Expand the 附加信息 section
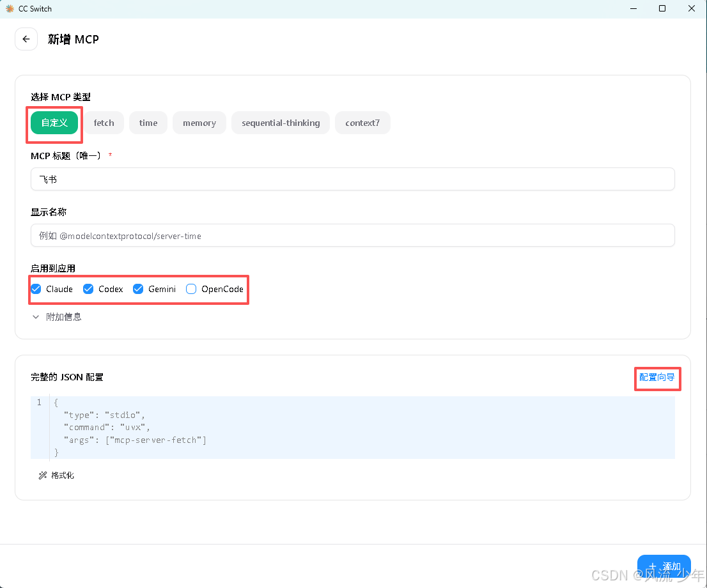707x588 pixels. pyautogui.click(x=57, y=317)
